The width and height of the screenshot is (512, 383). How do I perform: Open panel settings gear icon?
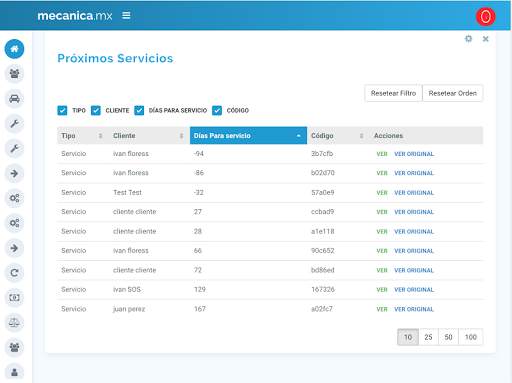[x=468, y=39]
